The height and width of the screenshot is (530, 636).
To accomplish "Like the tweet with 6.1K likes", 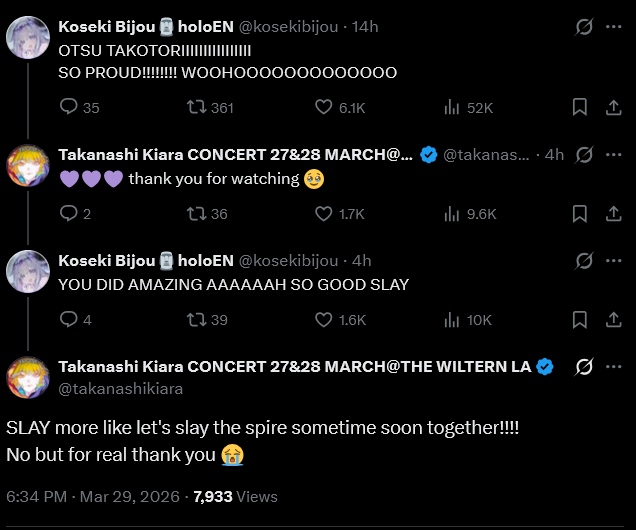I will tap(324, 107).
